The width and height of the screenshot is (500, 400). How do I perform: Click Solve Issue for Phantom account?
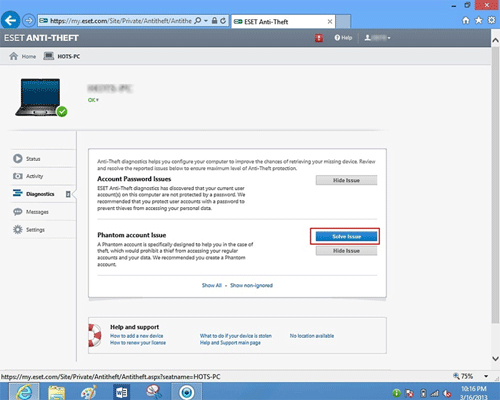(346, 236)
